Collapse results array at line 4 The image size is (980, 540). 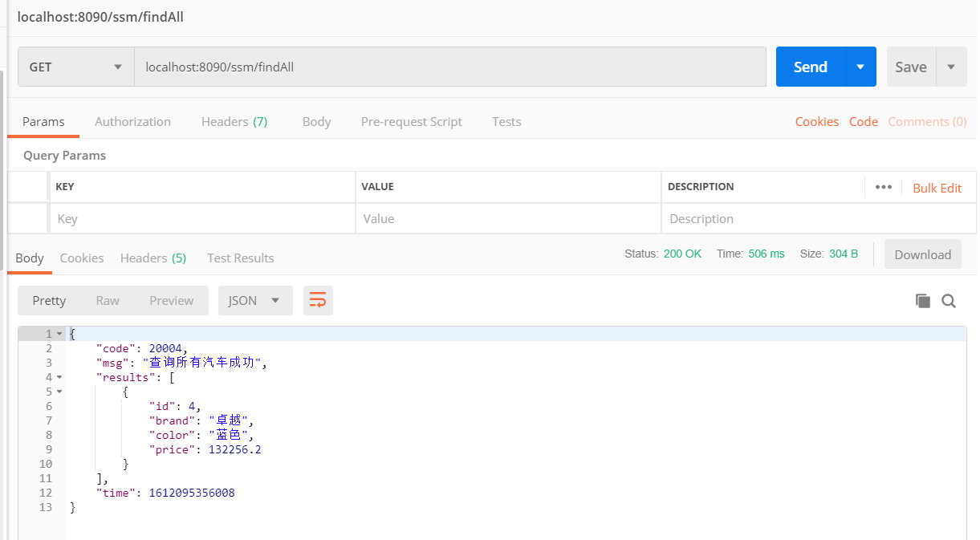coord(59,377)
